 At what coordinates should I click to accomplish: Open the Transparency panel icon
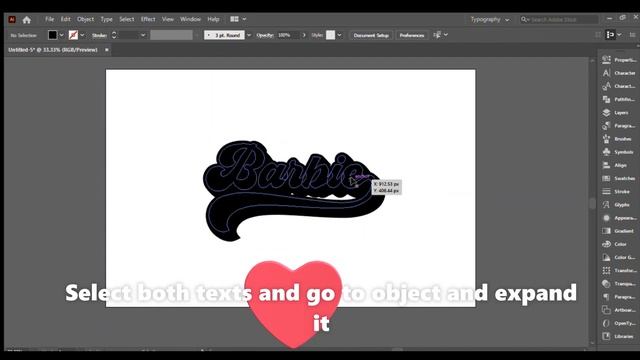[x=607, y=284]
